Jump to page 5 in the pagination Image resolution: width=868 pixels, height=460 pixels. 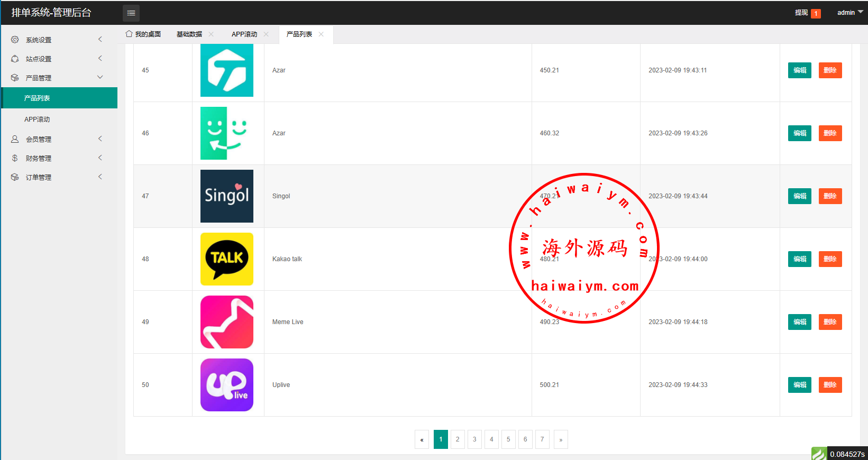[x=508, y=439]
